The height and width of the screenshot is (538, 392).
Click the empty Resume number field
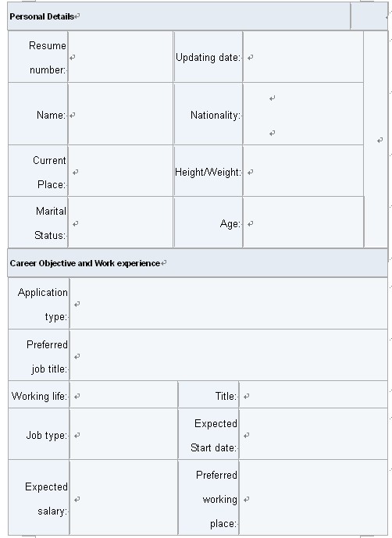point(120,57)
